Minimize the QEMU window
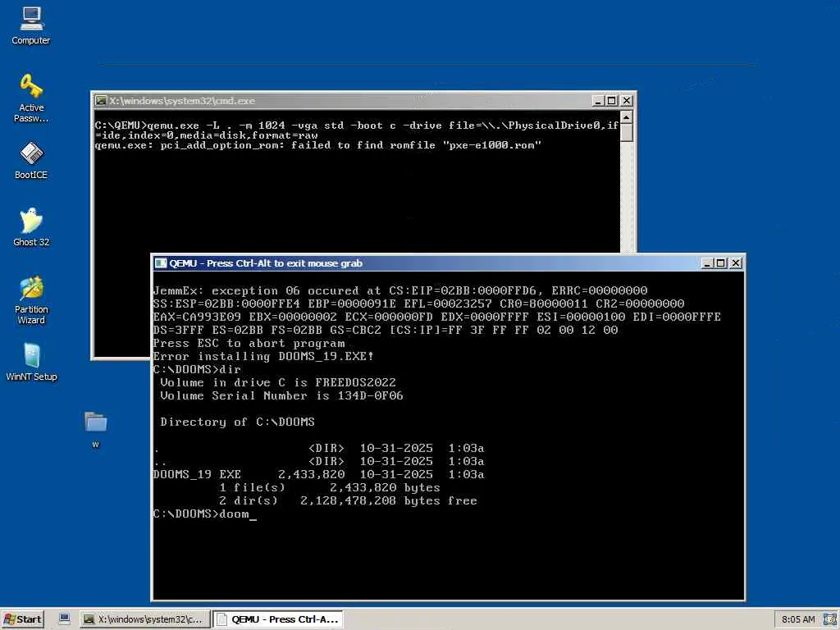 (708, 263)
